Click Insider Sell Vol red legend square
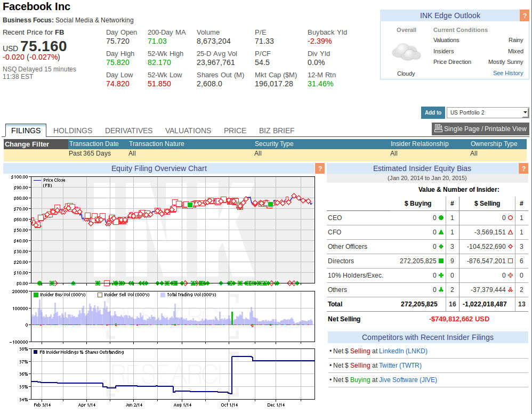Viewport: 532px width, 414px height. [x=100, y=295]
